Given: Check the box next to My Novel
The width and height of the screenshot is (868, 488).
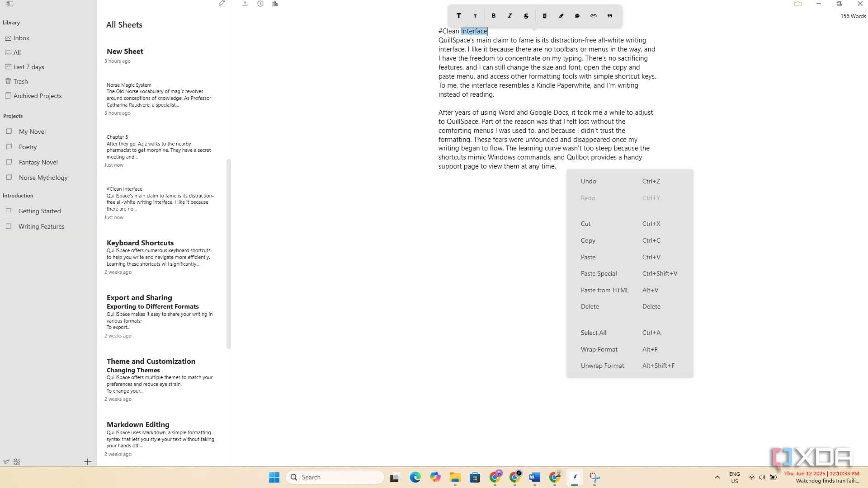Looking at the screenshot, I should (x=9, y=131).
